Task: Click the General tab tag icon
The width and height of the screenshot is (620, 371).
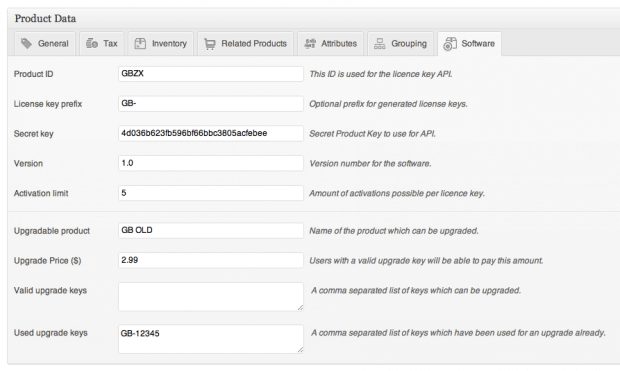Action: tap(26, 44)
